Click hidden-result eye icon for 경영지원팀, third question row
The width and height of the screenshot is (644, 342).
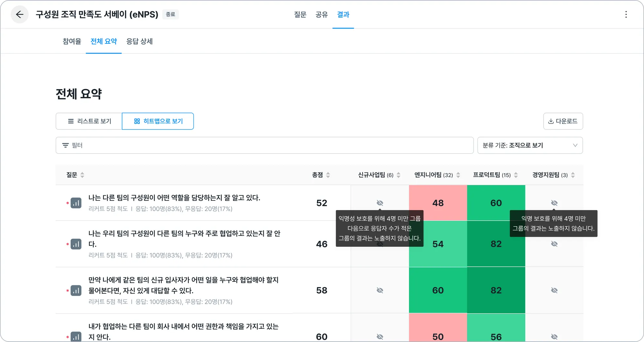click(554, 290)
